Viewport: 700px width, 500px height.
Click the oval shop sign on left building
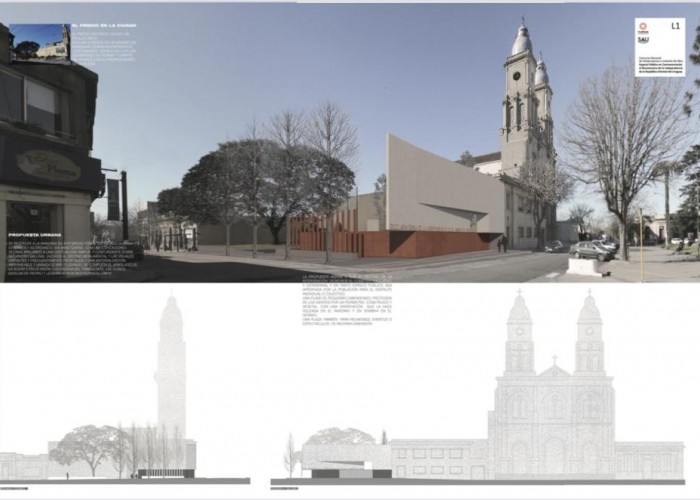click(47, 164)
